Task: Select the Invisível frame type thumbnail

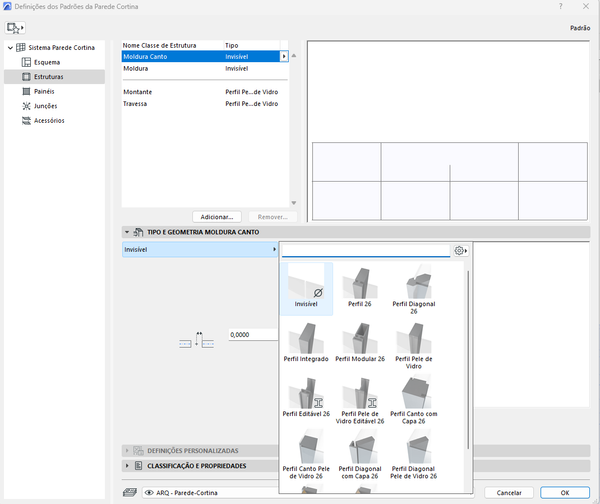Action: point(306,289)
